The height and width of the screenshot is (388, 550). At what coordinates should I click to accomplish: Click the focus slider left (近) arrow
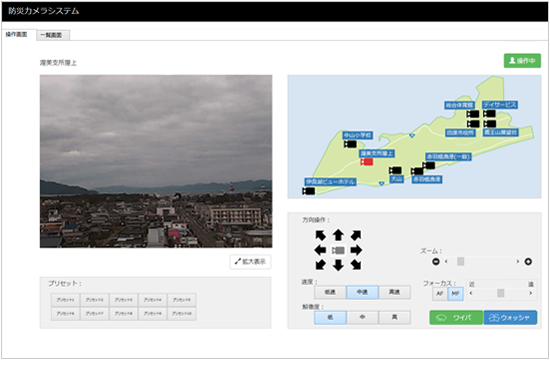click(x=471, y=293)
